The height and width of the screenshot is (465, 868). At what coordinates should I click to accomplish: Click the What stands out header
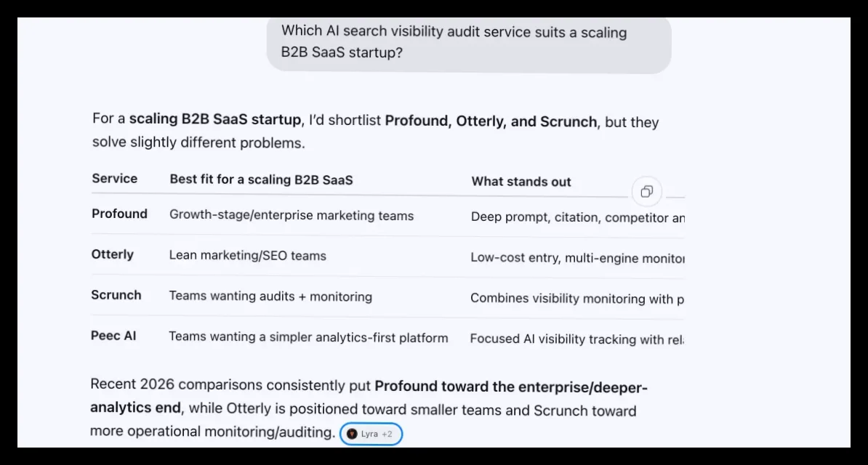(521, 182)
